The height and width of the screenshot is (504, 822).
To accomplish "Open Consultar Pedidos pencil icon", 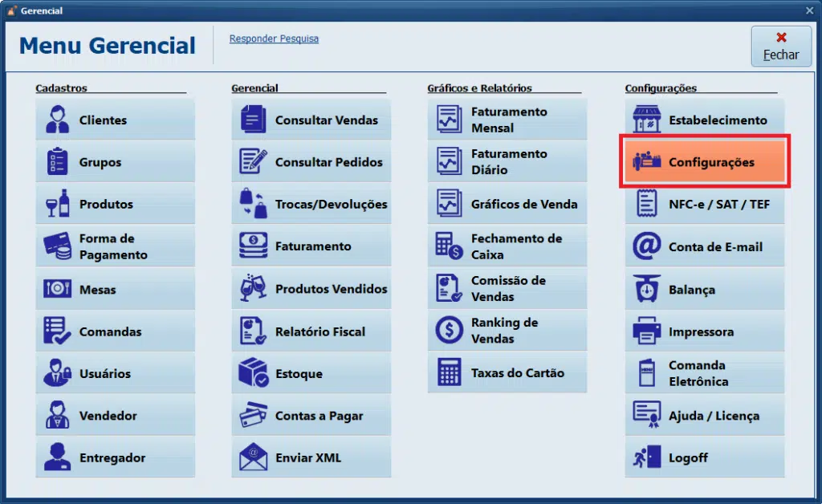I will coord(253,161).
